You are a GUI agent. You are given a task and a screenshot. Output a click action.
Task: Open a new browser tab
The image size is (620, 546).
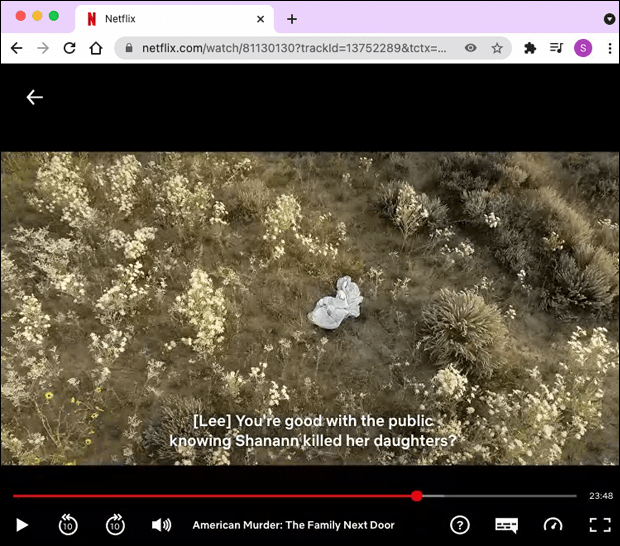coord(292,19)
